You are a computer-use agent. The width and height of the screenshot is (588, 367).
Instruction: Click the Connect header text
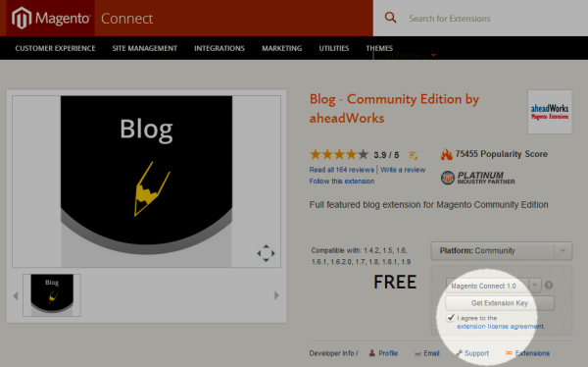pyautogui.click(x=126, y=19)
